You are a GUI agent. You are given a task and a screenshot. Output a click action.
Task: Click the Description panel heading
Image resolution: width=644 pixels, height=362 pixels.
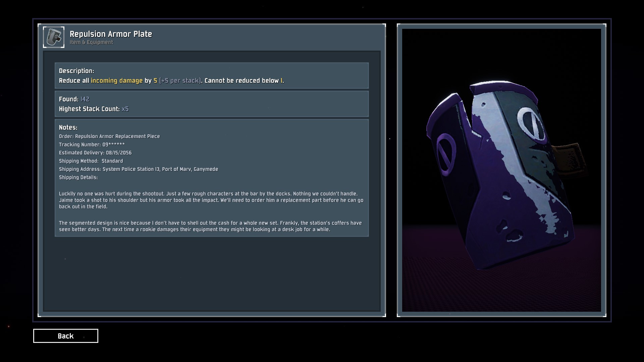76,71
